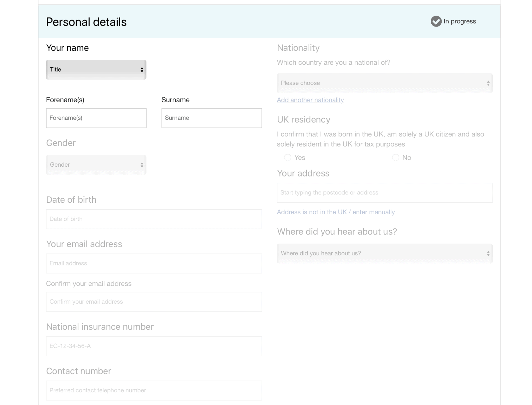Open the nationality Please choose dropdown

point(384,83)
